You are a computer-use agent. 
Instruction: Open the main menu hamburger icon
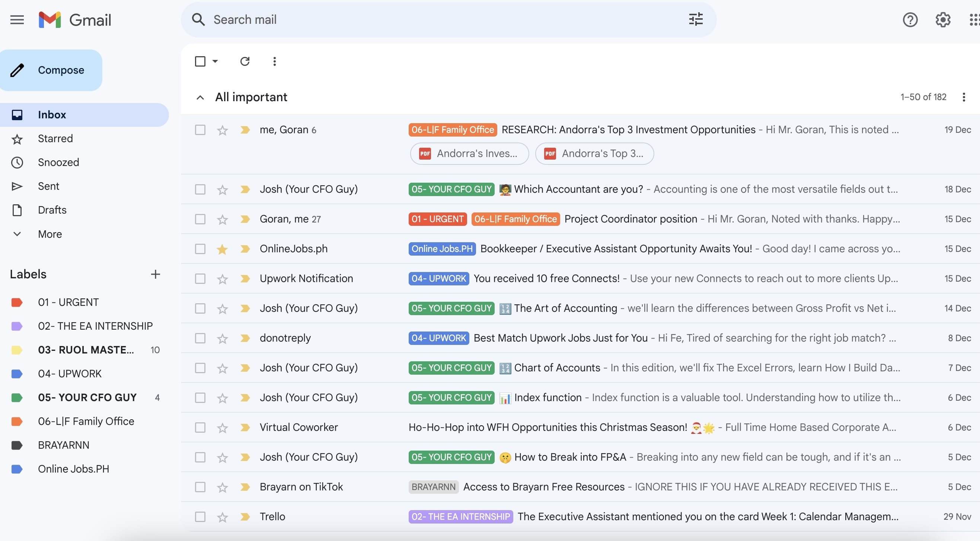[x=17, y=20]
